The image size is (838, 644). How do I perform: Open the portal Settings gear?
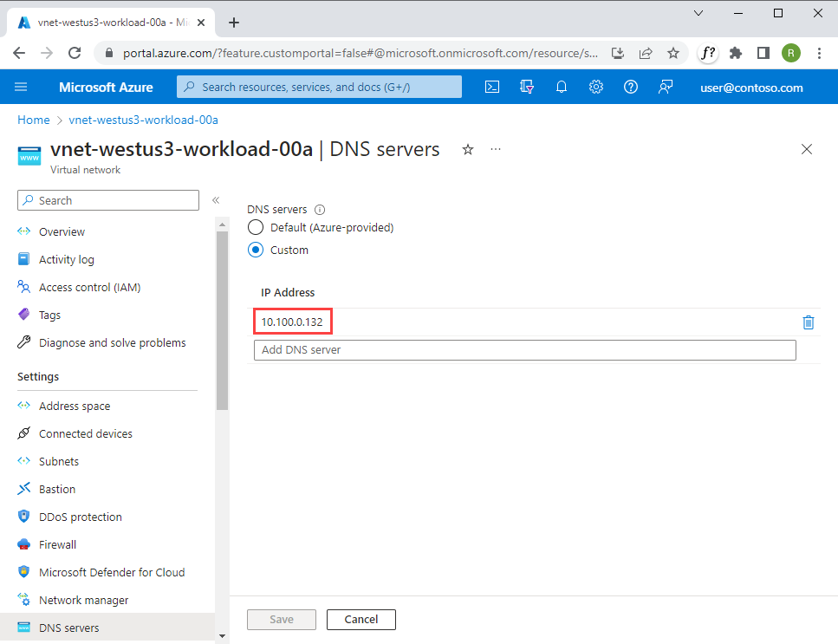coord(596,88)
